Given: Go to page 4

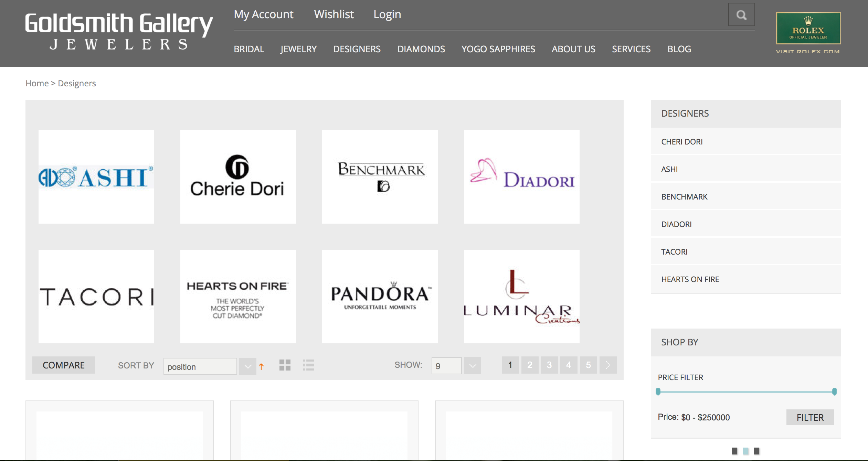Looking at the screenshot, I should [x=569, y=365].
